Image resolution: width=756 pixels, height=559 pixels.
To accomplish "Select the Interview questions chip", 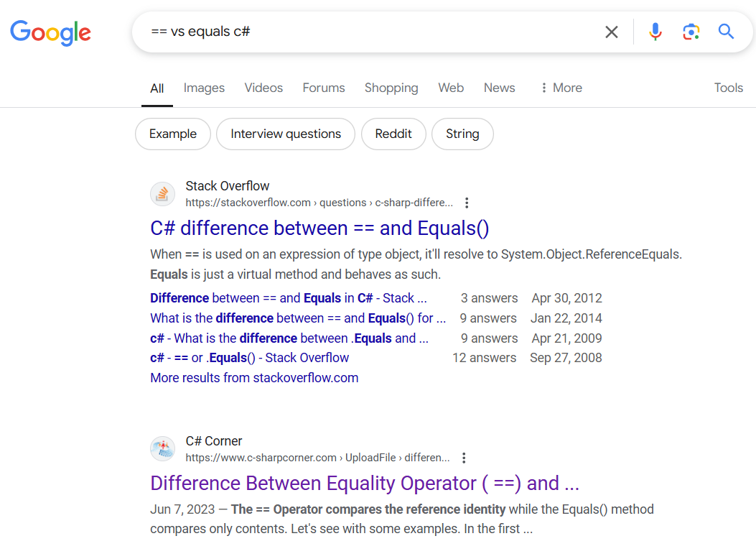I will point(286,134).
